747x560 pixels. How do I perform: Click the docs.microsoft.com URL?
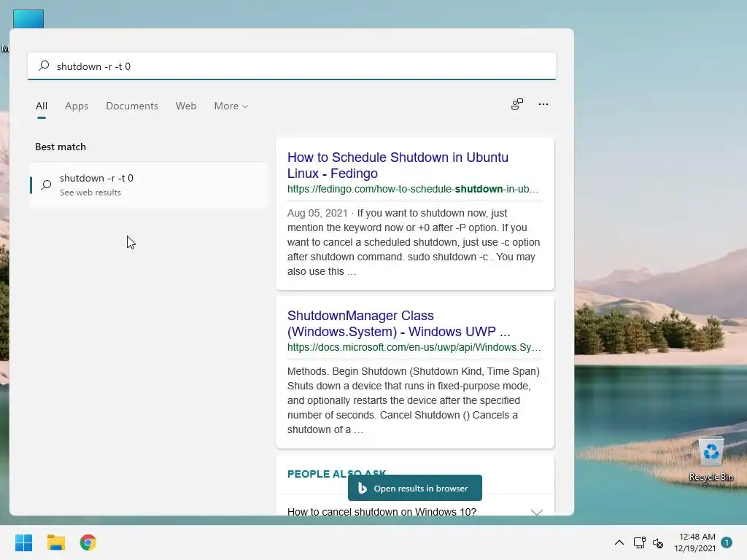(414, 347)
